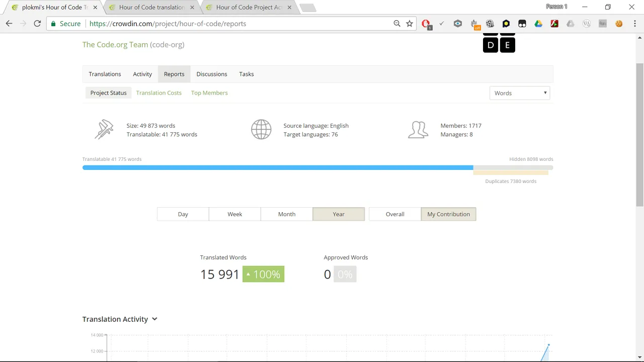Click the page vertical scrollbar thumb
The width and height of the screenshot is (644, 362).
point(640,135)
